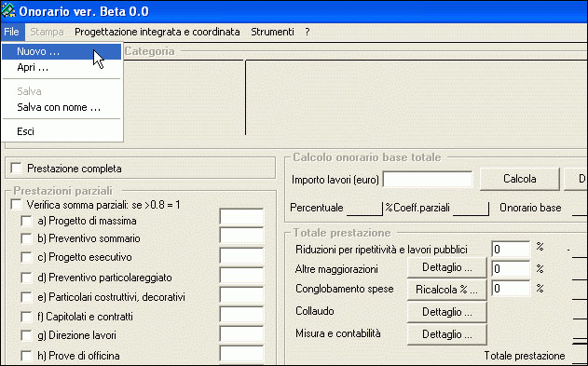The height and width of the screenshot is (366, 588).
Task: Check b) Preventivo sommario
Action: 26,238
